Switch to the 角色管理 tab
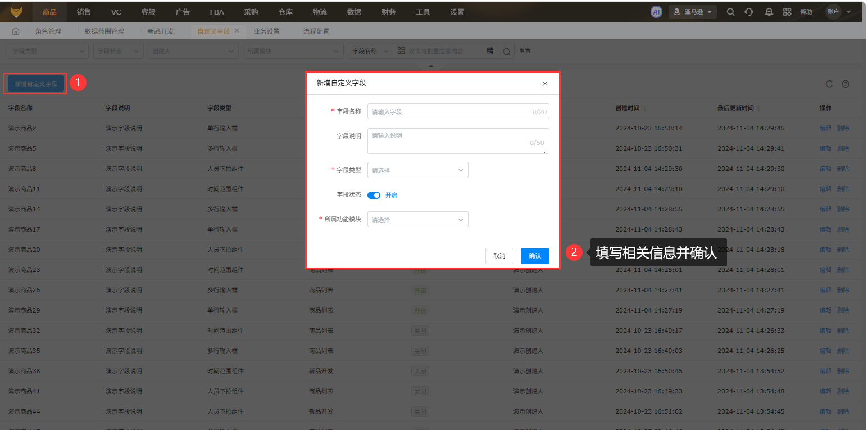This screenshot has height=430, width=868. (48, 31)
